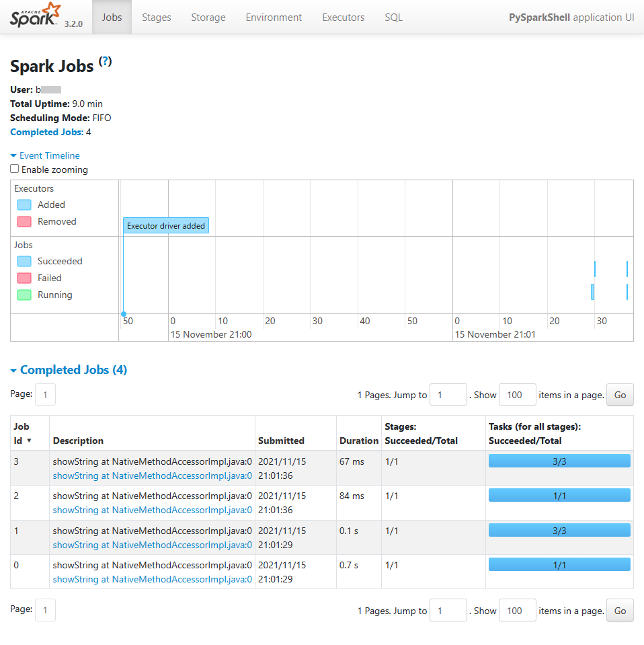This screenshot has width=644, height=645.
Task: Collapse the Completed Jobs section
Action: 69,369
